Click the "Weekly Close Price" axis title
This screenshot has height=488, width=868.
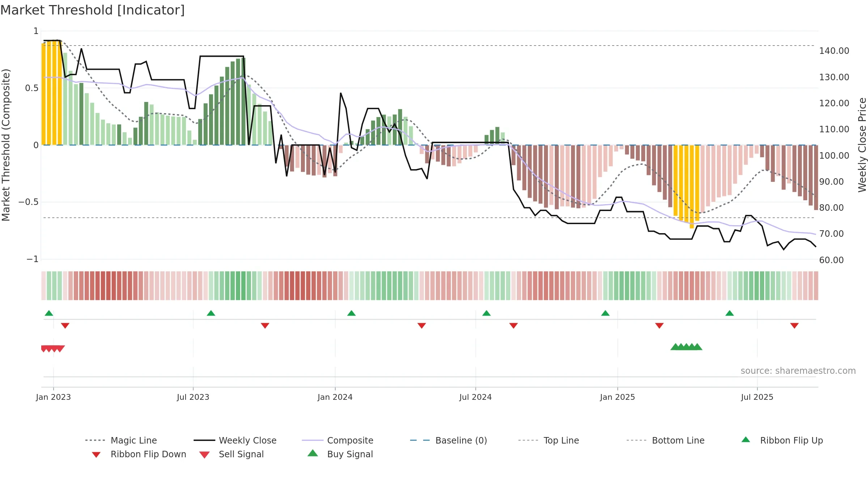(x=862, y=145)
